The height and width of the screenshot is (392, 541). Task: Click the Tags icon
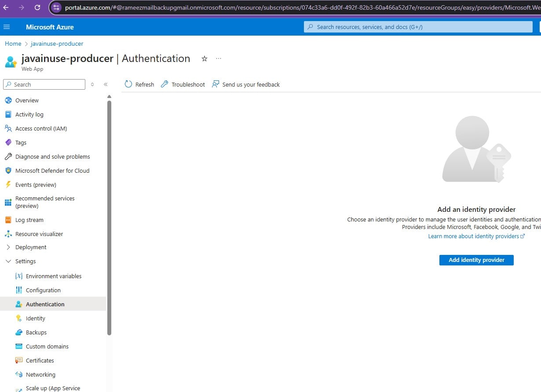pyautogui.click(x=8, y=142)
